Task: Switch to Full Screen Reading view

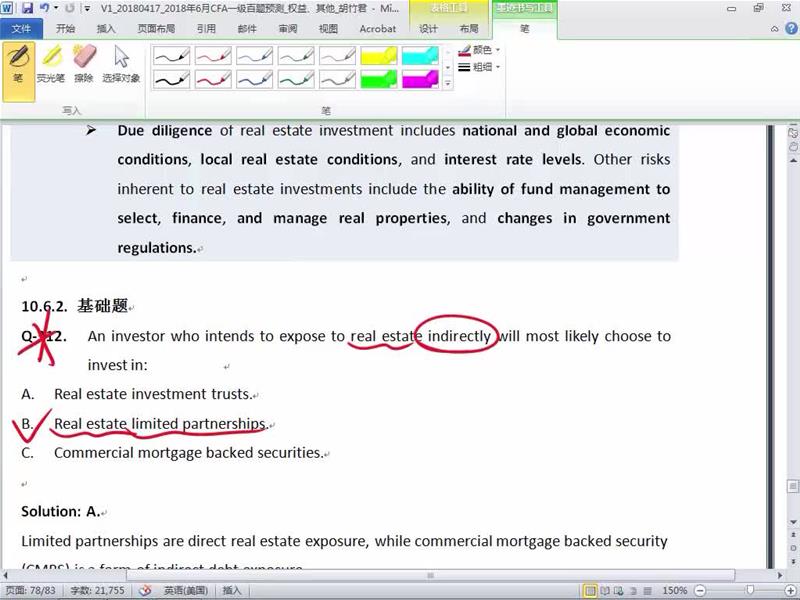Action: [x=606, y=591]
